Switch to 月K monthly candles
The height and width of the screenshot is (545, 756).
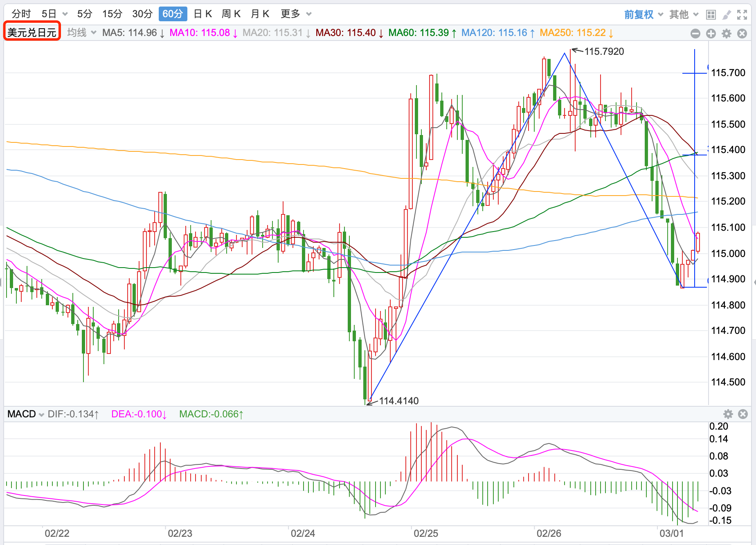tap(260, 14)
